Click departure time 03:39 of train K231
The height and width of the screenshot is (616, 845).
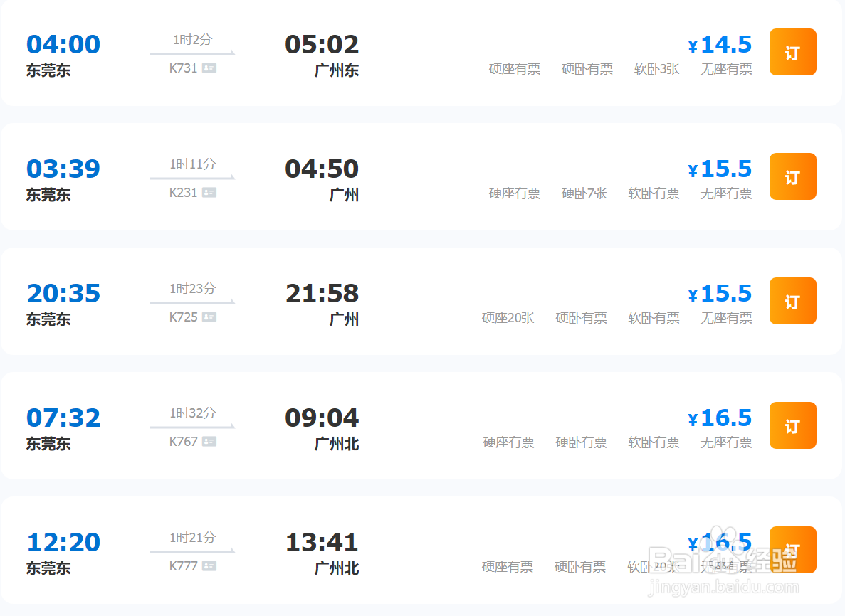coord(63,169)
